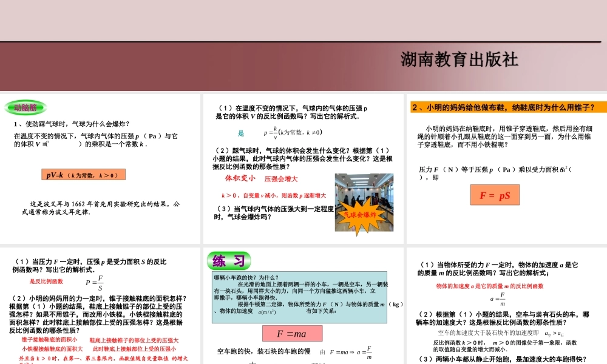
Task: Click the note 反比例函数k>0时, m>0的图像位于第一象限
Action: (505, 346)
